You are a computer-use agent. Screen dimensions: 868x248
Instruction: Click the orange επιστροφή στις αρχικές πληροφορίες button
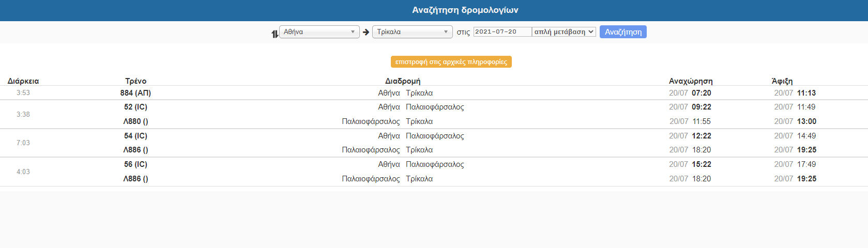[451, 62]
